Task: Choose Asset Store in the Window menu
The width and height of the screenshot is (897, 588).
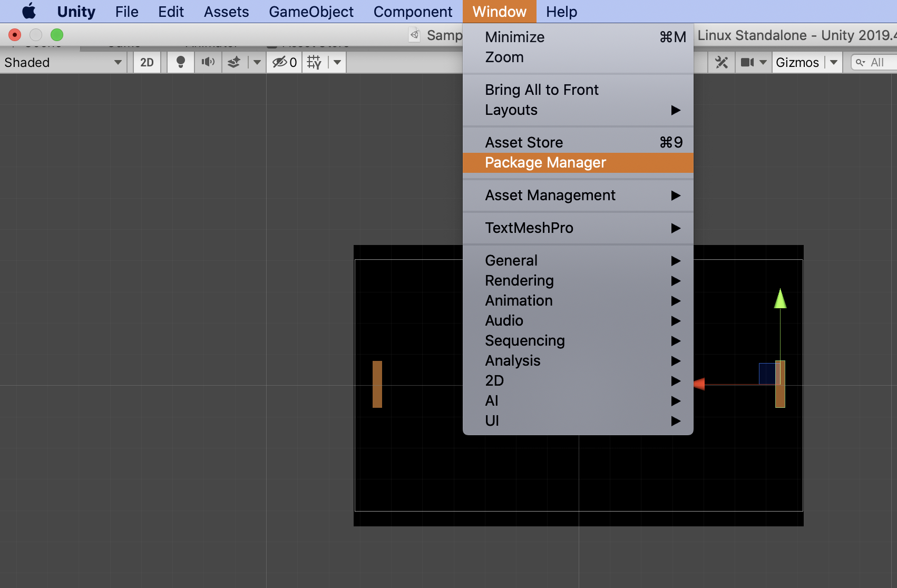Action: (x=524, y=142)
